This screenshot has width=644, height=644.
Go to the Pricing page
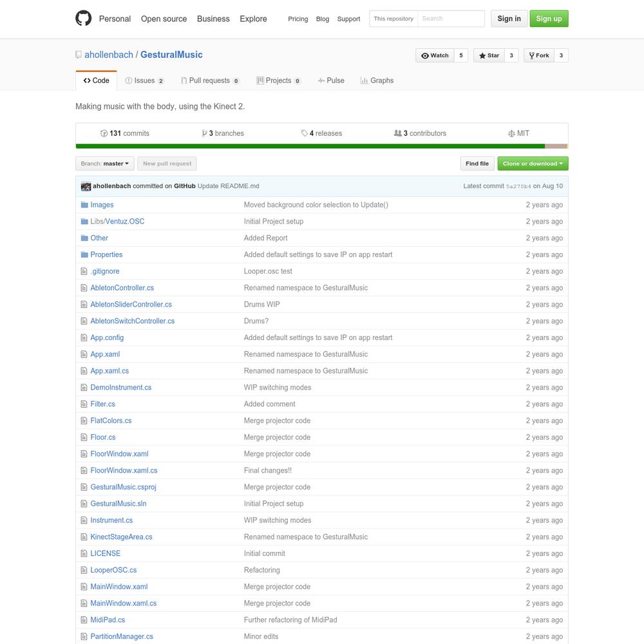(298, 19)
